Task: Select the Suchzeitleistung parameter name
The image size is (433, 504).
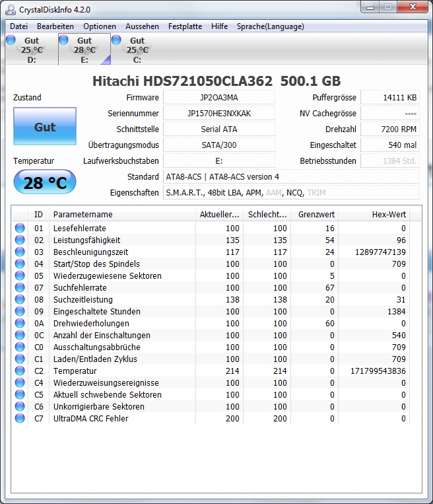Action: 83,300
